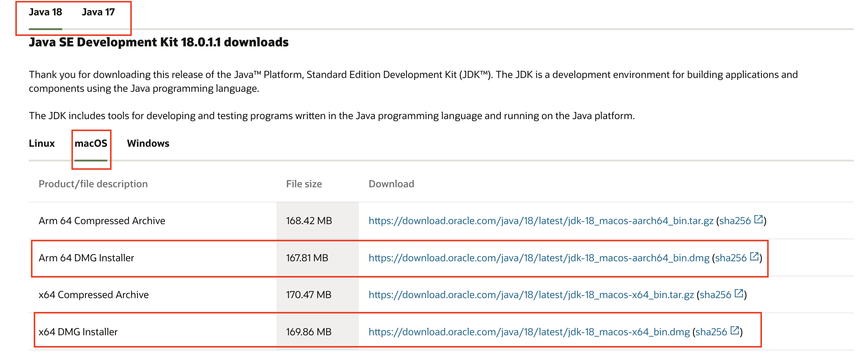
Task: Download the macOS aarch64 DMG installer link
Action: (539, 258)
